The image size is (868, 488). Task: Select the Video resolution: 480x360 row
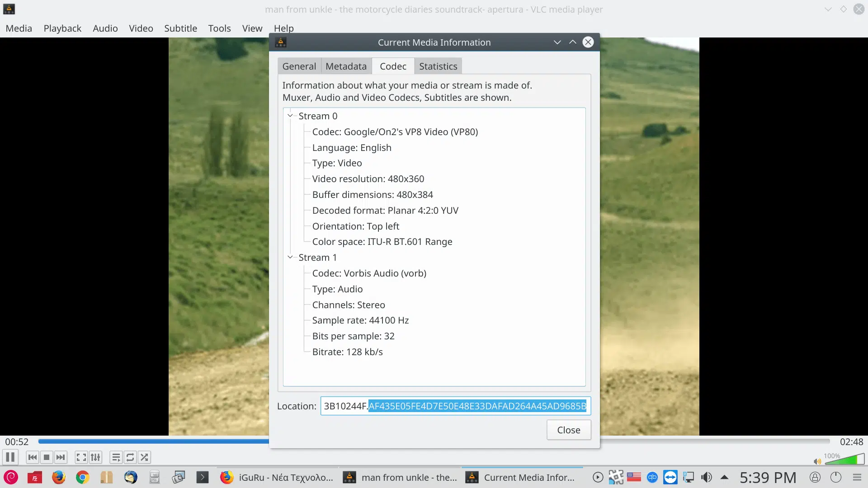pyautogui.click(x=368, y=179)
